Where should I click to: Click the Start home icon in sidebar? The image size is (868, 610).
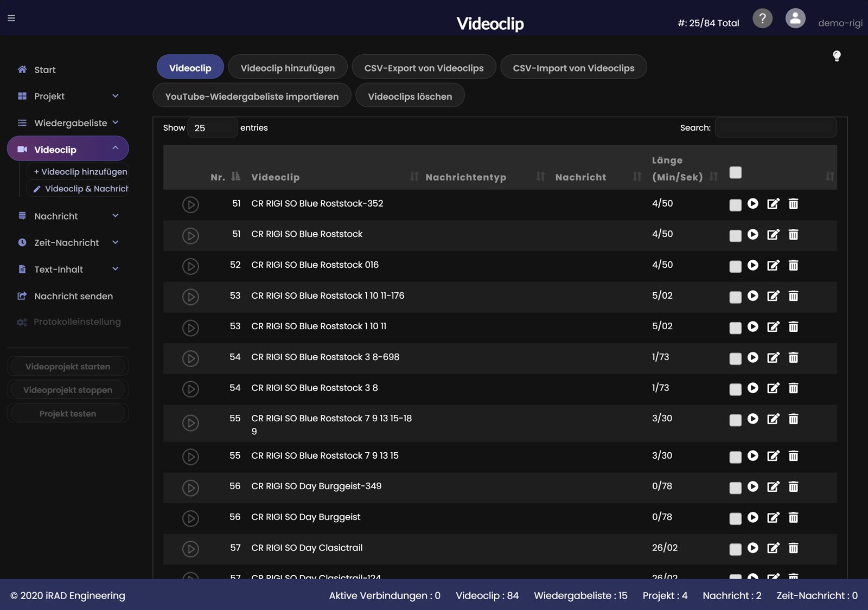click(22, 69)
